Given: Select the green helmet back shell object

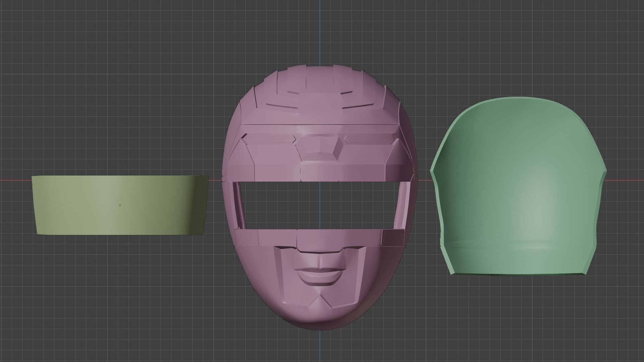Looking at the screenshot, I should click(x=518, y=186).
